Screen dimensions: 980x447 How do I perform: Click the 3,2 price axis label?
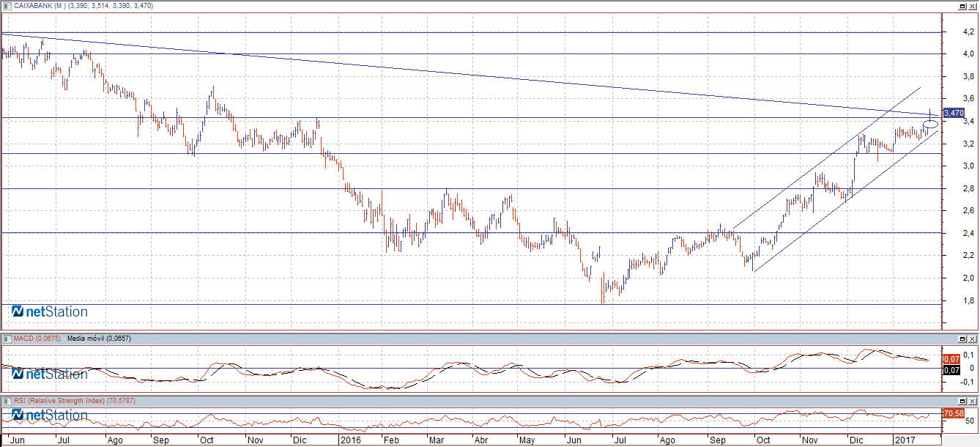(x=968, y=144)
